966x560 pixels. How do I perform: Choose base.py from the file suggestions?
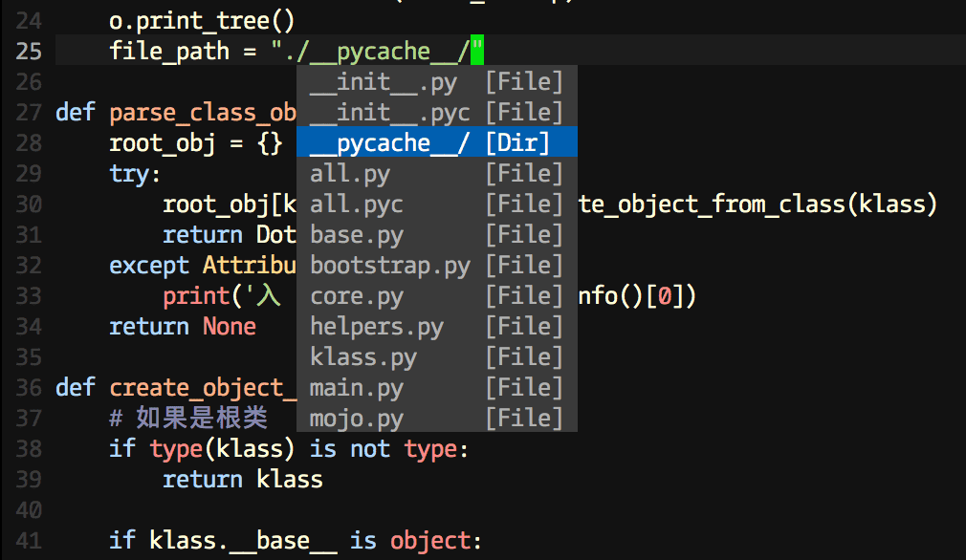pos(357,234)
